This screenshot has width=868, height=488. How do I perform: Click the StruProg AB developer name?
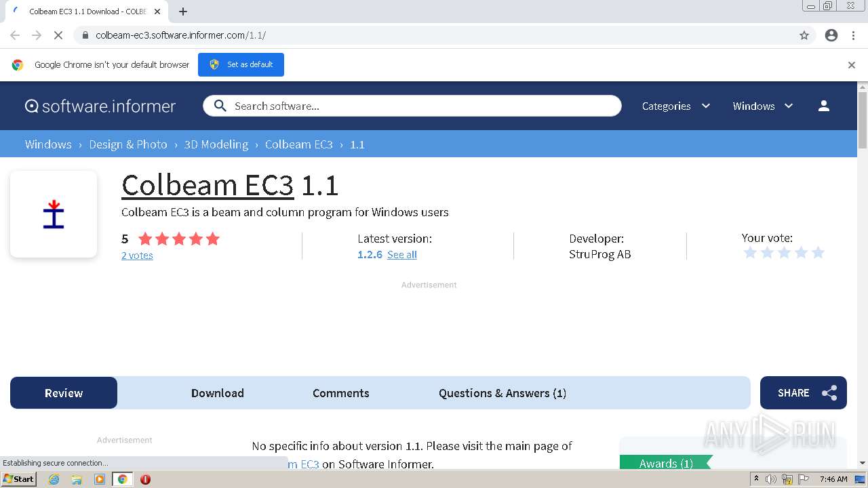pyautogui.click(x=600, y=255)
